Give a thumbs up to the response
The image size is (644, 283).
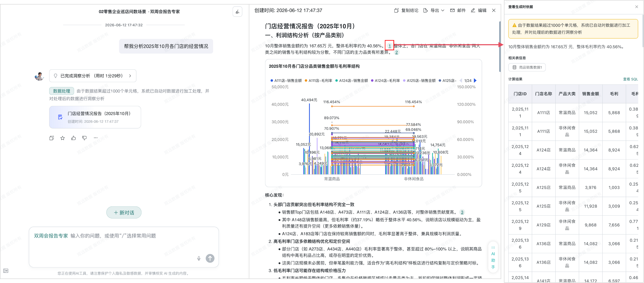click(74, 138)
